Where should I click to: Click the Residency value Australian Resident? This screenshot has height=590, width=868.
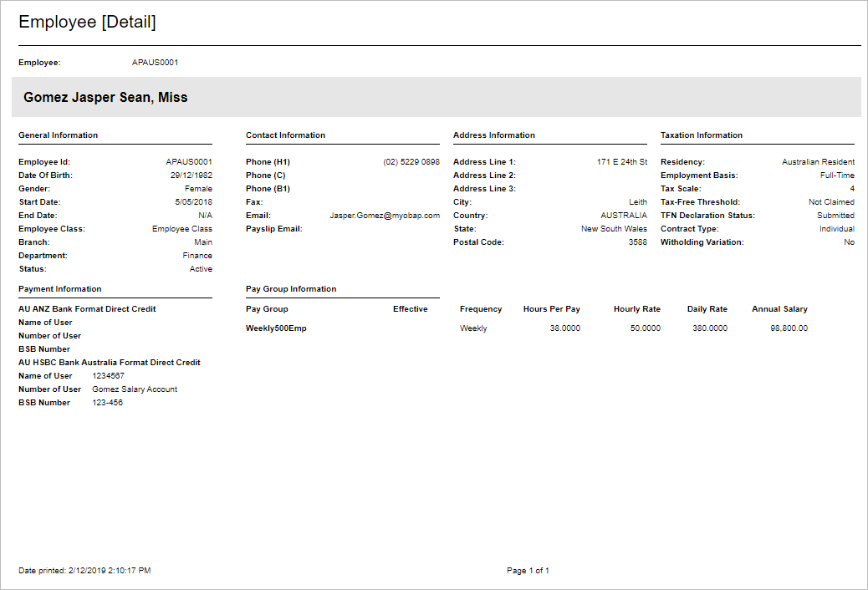[x=818, y=162]
